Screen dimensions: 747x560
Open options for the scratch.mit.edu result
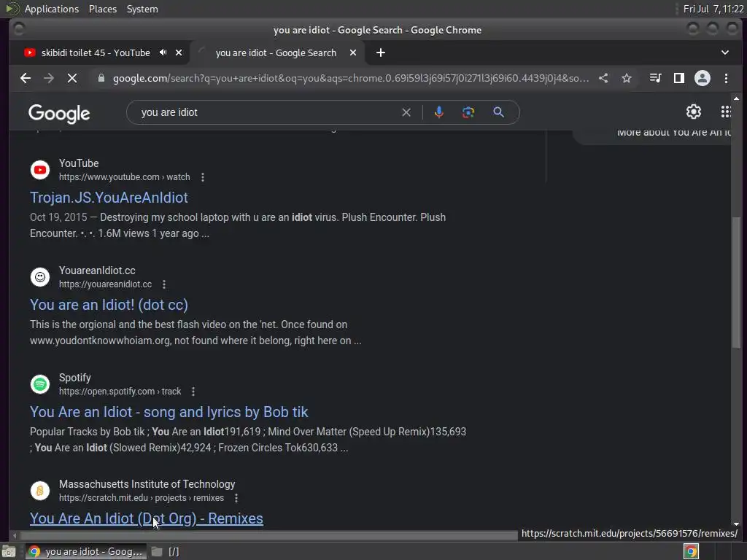[x=236, y=498]
